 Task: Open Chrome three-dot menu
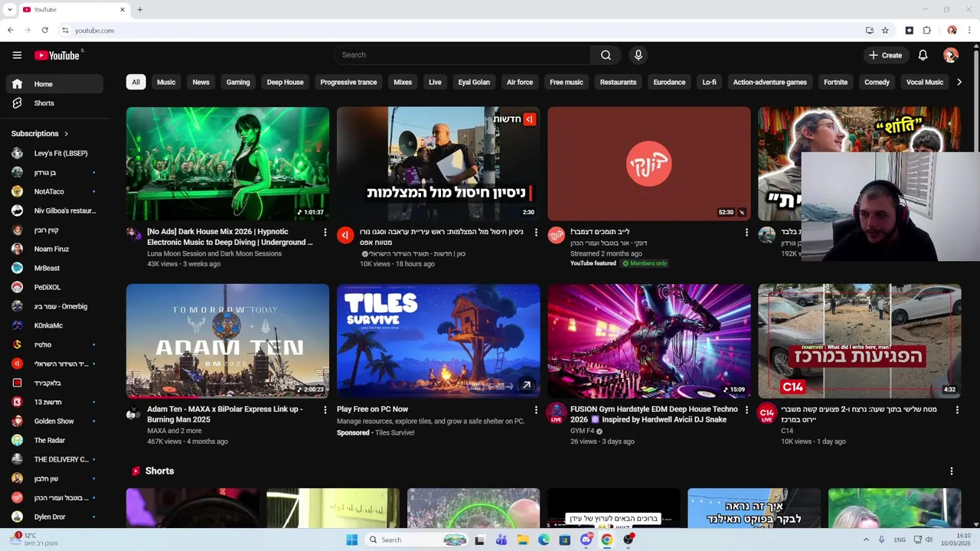(969, 31)
